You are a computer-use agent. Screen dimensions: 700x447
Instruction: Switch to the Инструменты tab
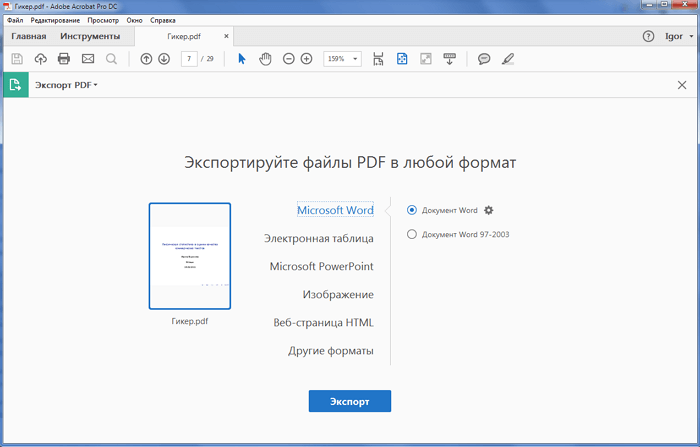click(x=90, y=36)
